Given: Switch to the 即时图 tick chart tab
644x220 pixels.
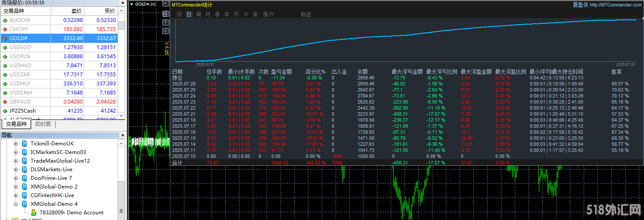Looking at the screenshot, I should click(43, 124).
